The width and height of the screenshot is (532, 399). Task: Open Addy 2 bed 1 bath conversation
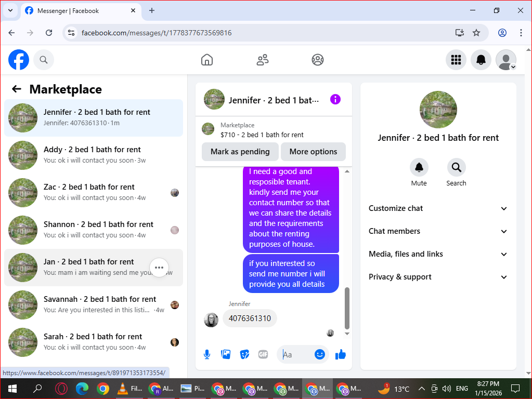(x=94, y=155)
